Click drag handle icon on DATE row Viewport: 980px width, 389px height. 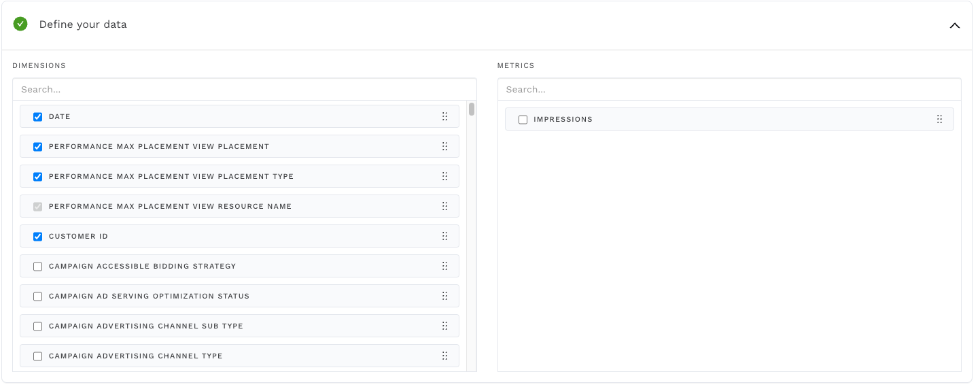tap(444, 116)
